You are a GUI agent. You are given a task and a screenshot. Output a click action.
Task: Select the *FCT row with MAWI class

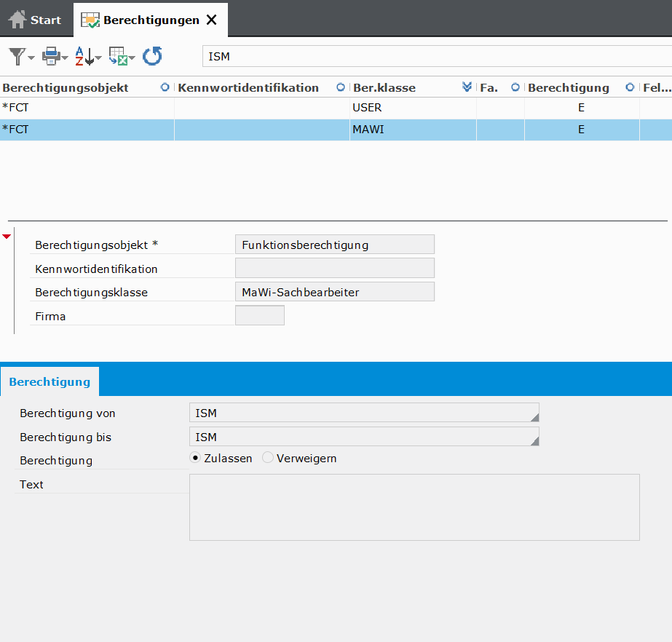[336, 130]
